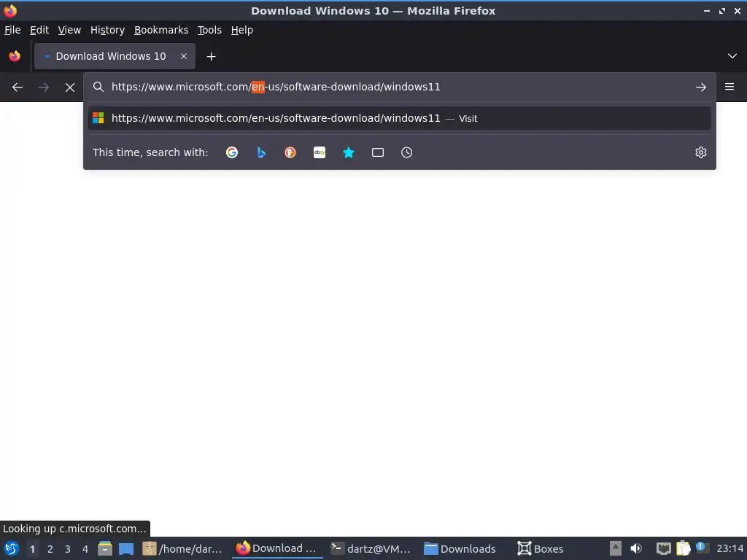This screenshot has width=747, height=560.
Task: Open the Firefox hamburger application menu
Action: 729,87
